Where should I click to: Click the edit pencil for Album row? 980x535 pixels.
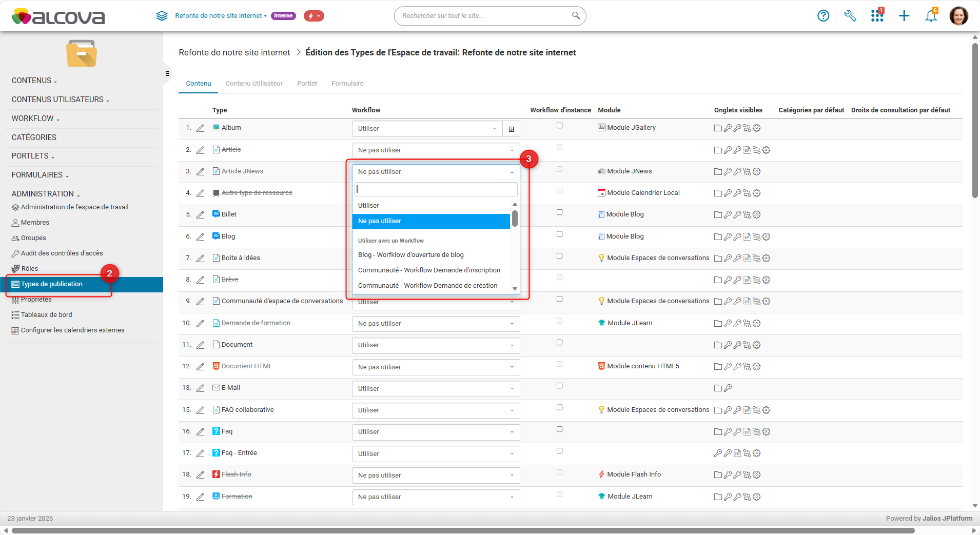201,128
